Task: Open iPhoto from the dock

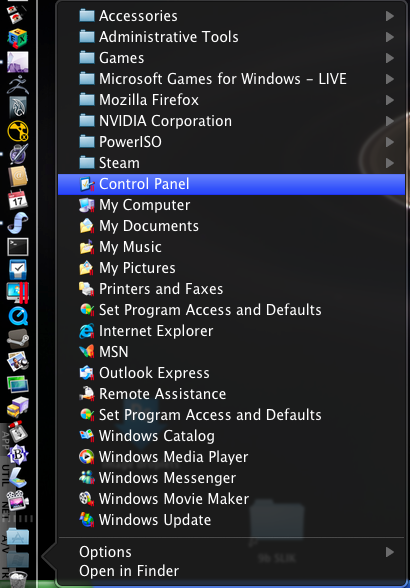Action: (x=18, y=362)
